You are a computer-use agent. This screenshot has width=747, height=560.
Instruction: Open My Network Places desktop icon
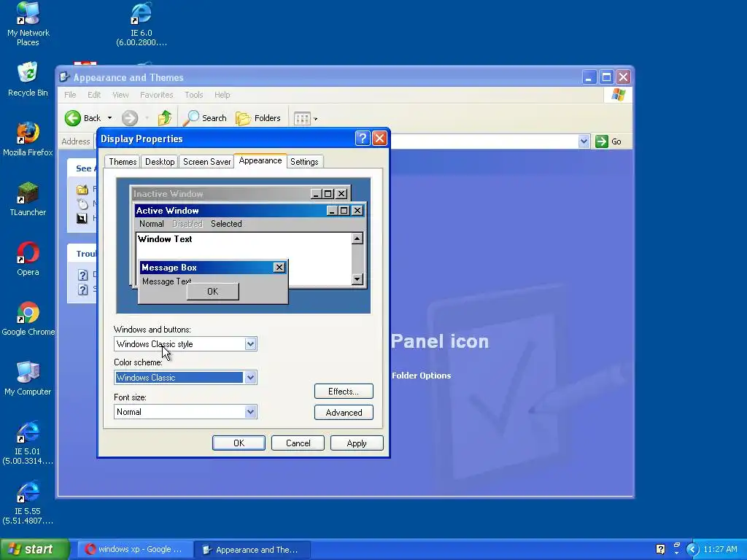pos(28,24)
